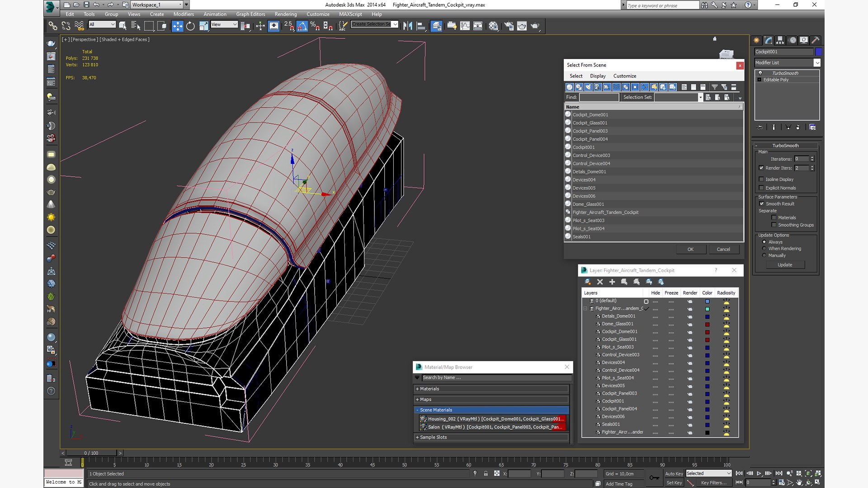Click the Cancel button in dialog
This screenshot has width=868, height=488.
pyautogui.click(x=723, y=249)
